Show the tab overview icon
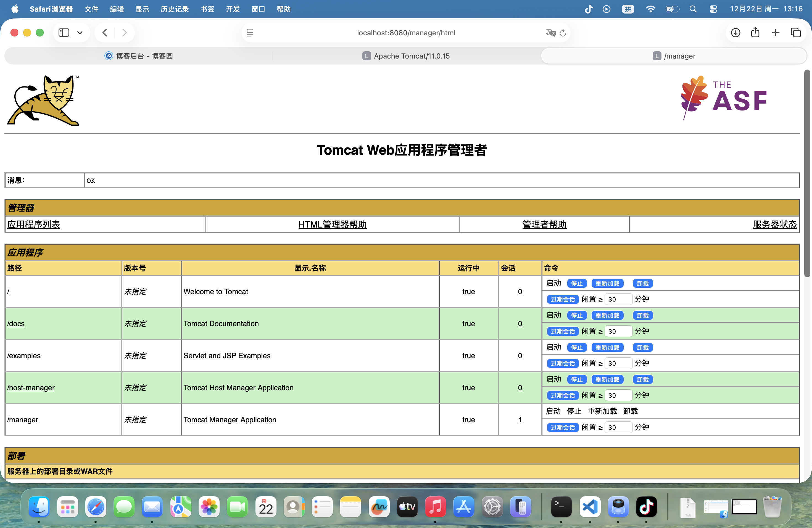 (x=796, y=33)
